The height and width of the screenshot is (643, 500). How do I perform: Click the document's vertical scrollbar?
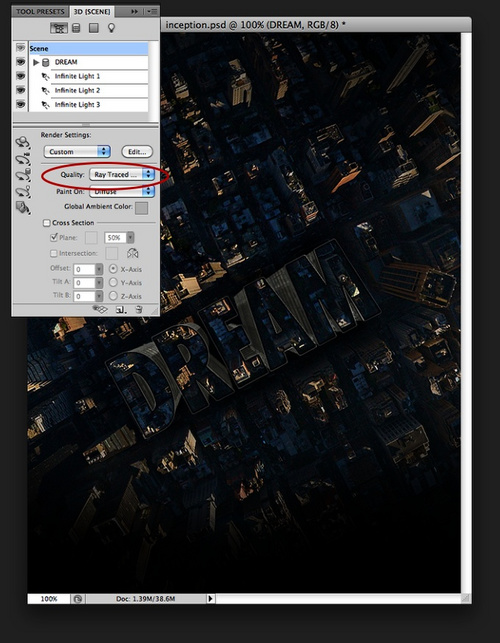[x=466, y=312]
